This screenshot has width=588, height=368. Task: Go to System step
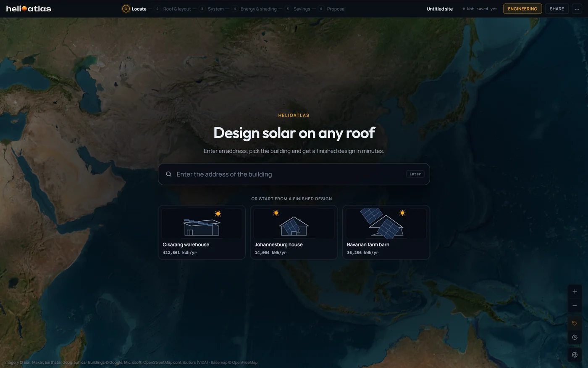click(x=211, y=9)
